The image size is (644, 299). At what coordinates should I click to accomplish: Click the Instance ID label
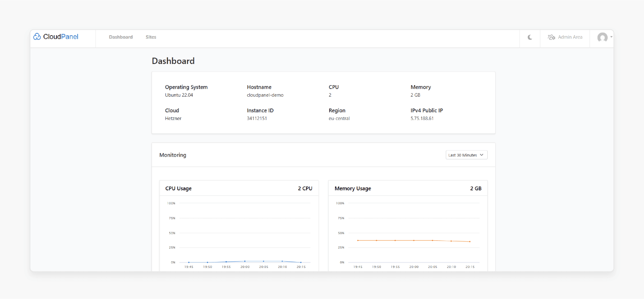[260, 111]
